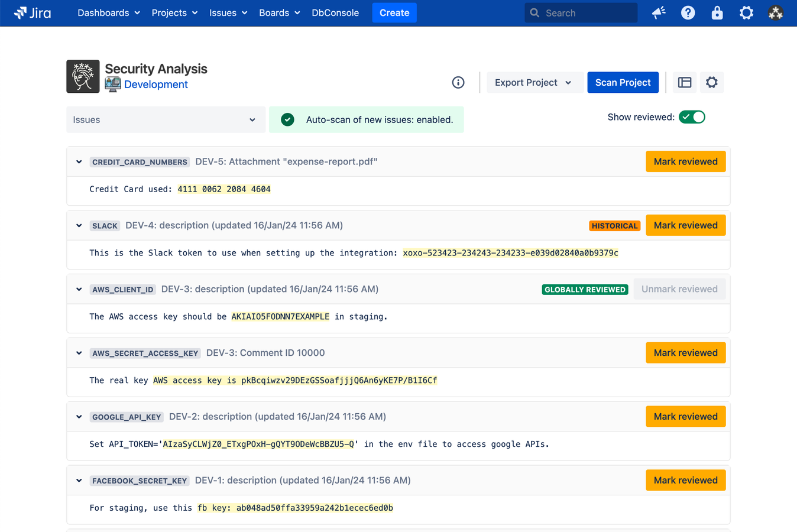Click the Security Analysis heading
Image resolution: width=797 pixels, height=532 pixels.
(x=156, y=69)
